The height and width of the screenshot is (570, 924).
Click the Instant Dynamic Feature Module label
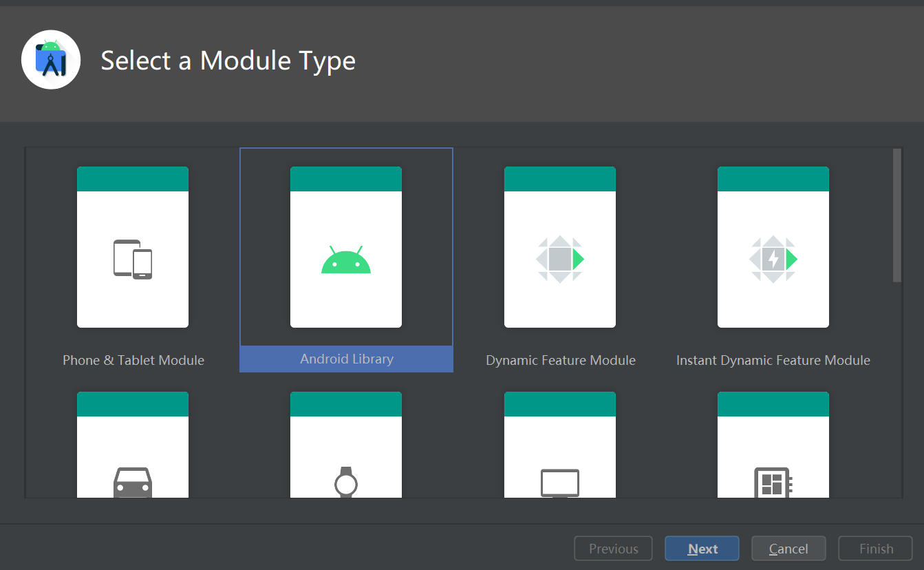(773, 360)
